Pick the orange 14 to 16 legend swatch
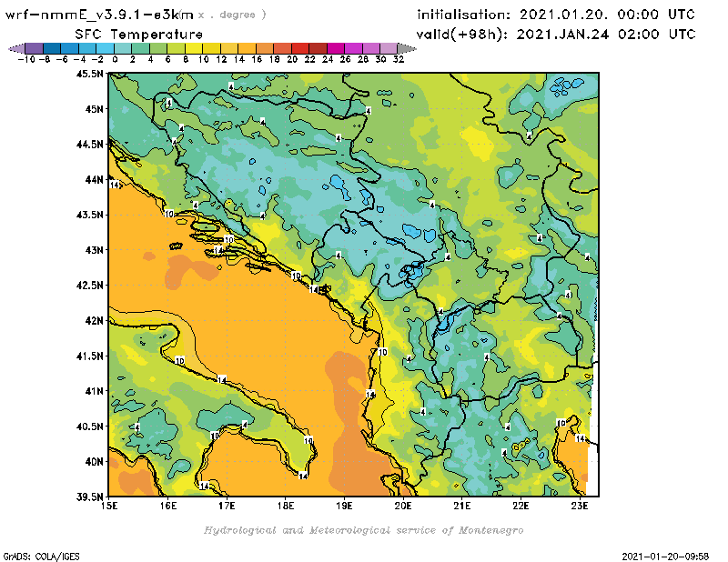This screenshot has height=562, width=728. tap(247, 48)
